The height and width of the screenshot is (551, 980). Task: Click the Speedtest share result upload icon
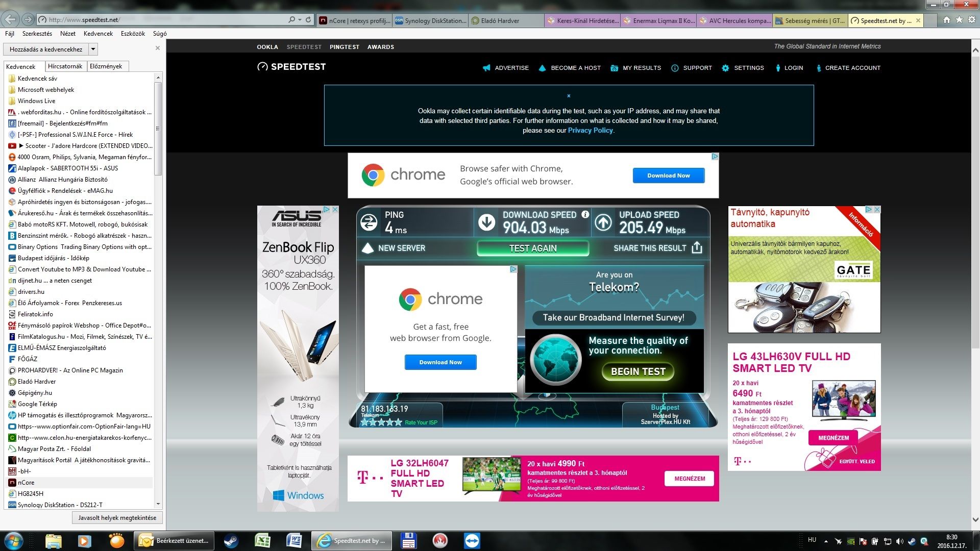pyautogui.click(x=697, y=248)
